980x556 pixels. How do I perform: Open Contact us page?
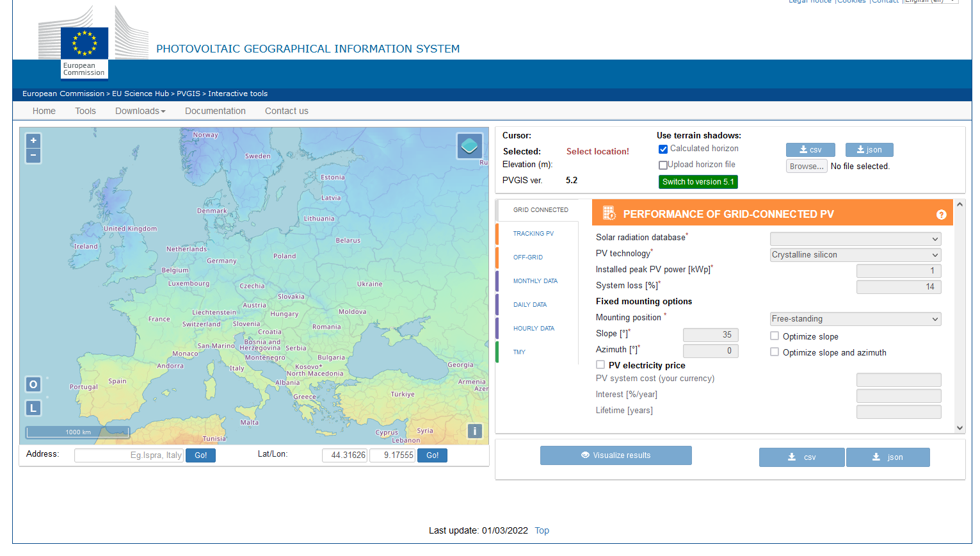[x=287, y=111]
